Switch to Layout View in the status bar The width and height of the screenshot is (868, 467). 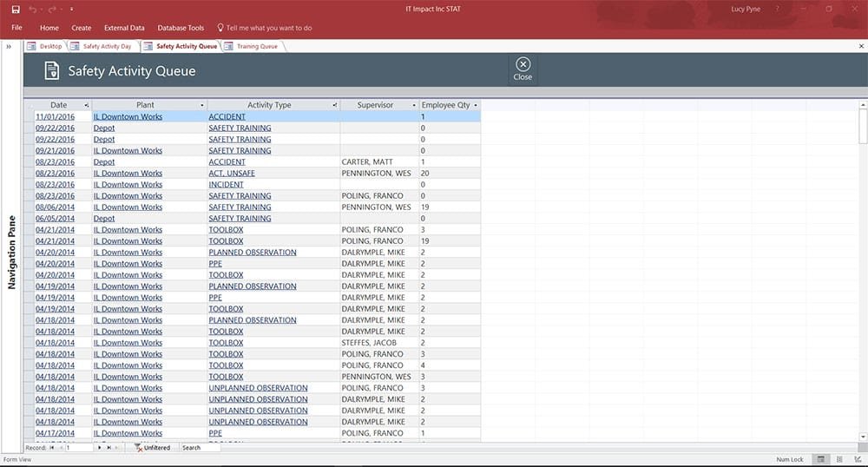839,459
